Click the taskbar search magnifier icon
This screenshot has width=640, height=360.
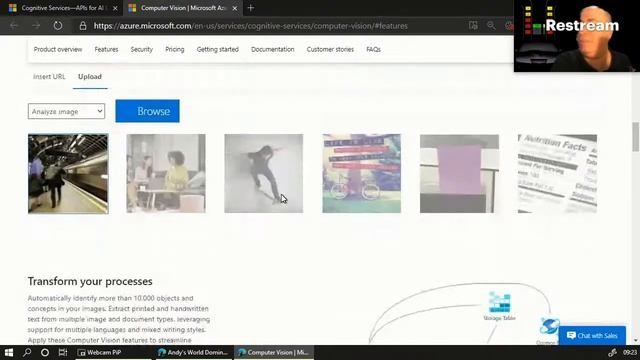(27, 352)
